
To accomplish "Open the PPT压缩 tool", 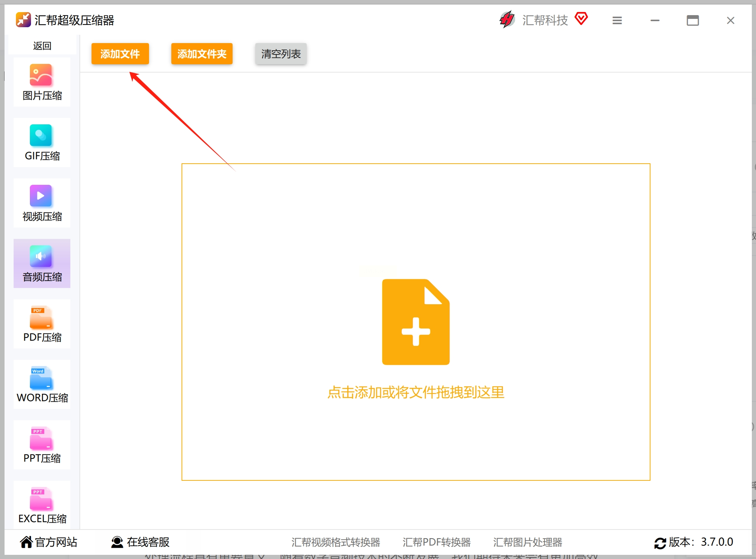I will click(x=42, y=445).
